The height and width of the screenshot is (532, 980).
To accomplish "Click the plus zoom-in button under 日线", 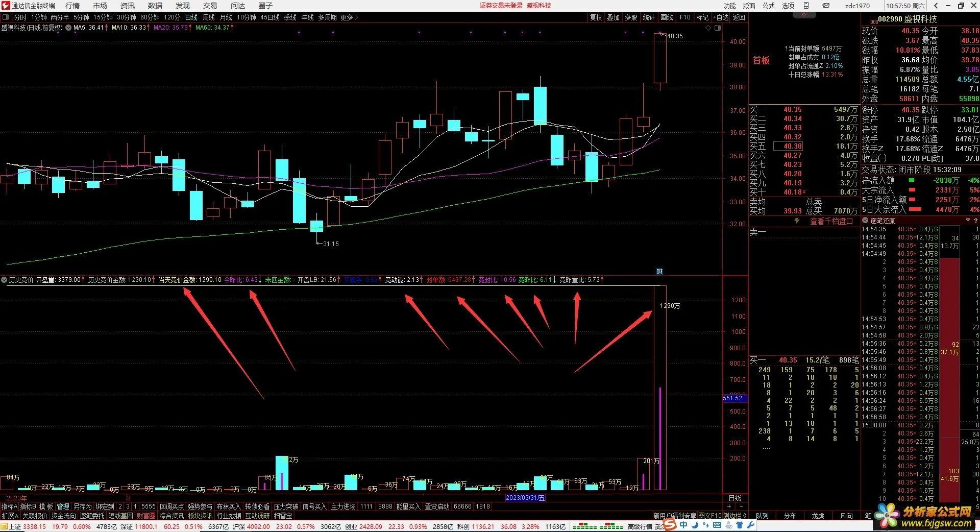I will coord(729,506).
